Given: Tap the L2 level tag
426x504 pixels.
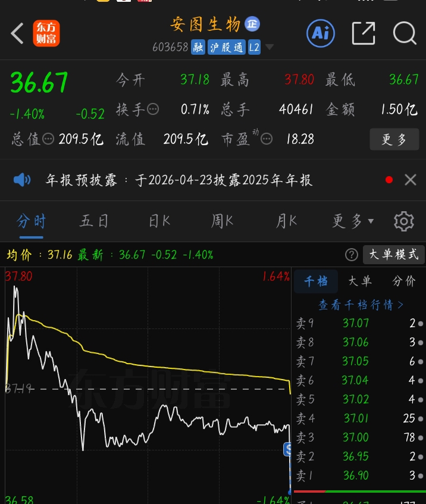Looking at the screenshot, I should coord(254,47).
